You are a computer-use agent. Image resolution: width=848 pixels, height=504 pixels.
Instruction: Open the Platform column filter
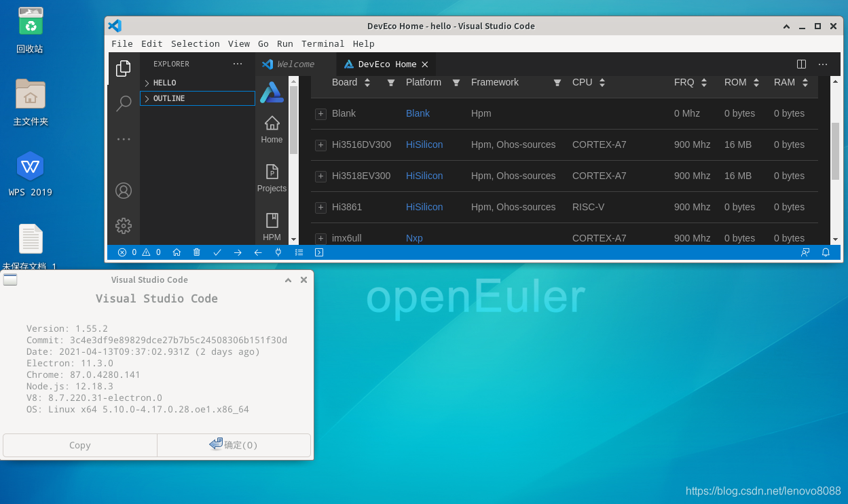tap(456, 83)
